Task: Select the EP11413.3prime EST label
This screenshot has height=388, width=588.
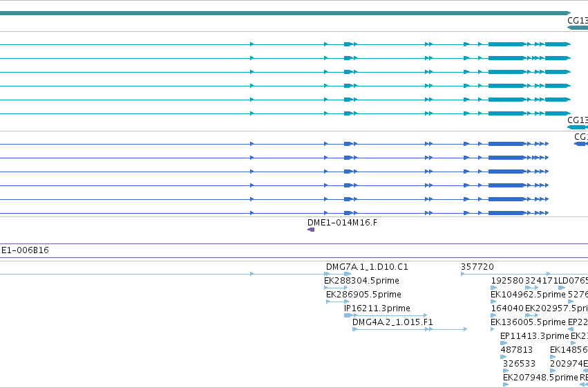Action: pyautogui.click(x=535, y=336)
